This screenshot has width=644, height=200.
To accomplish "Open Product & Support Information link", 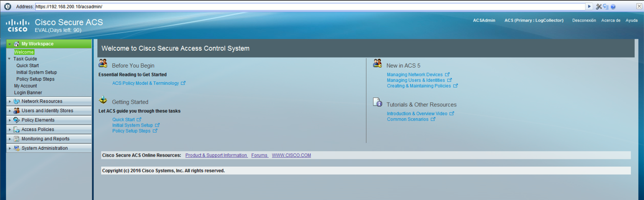I will click(216, 155).
